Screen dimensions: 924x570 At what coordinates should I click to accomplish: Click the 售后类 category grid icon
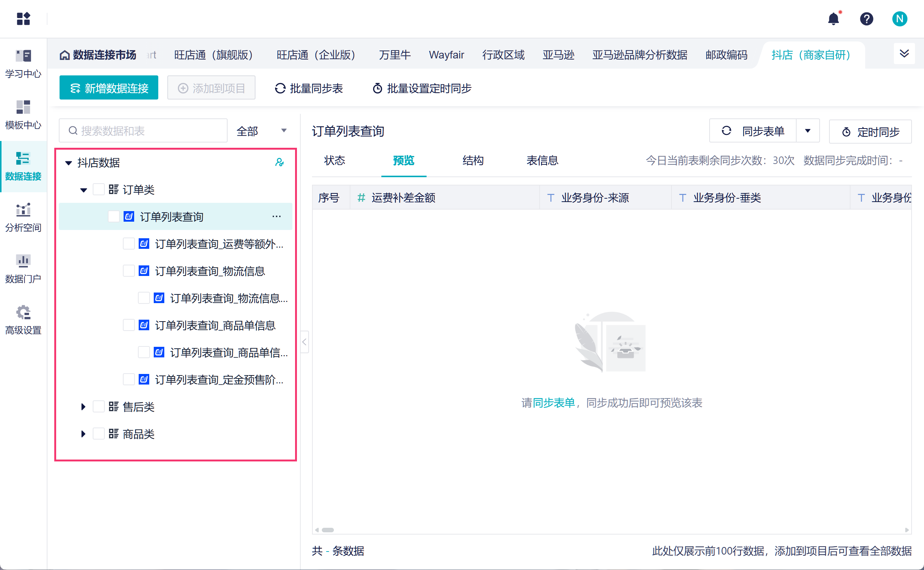[113, 406]
